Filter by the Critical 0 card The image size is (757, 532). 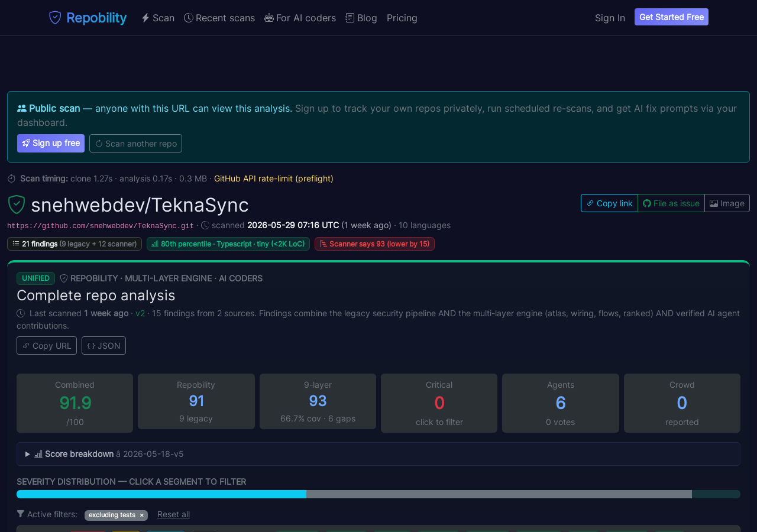(439, 403)
